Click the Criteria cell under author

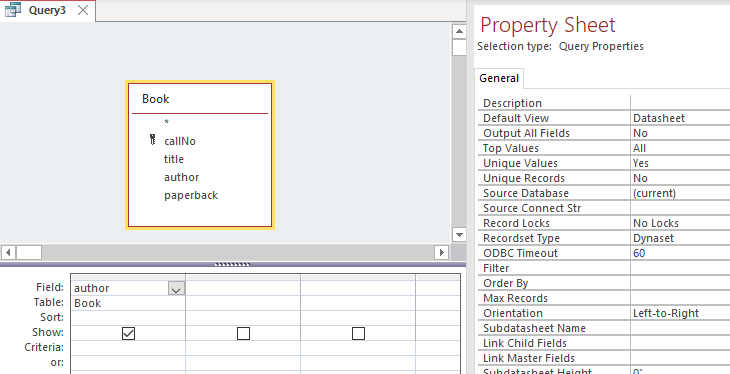[x=128, y=348]
